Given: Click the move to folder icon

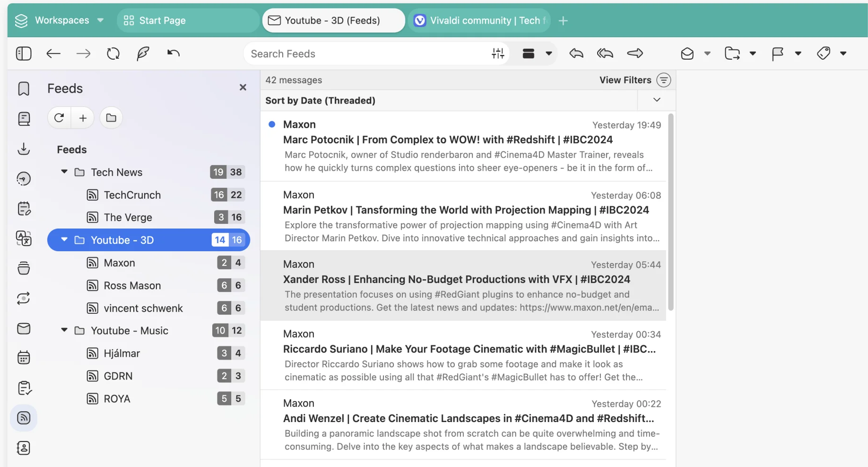Looking at the screenshot, I should coord(732,53).
